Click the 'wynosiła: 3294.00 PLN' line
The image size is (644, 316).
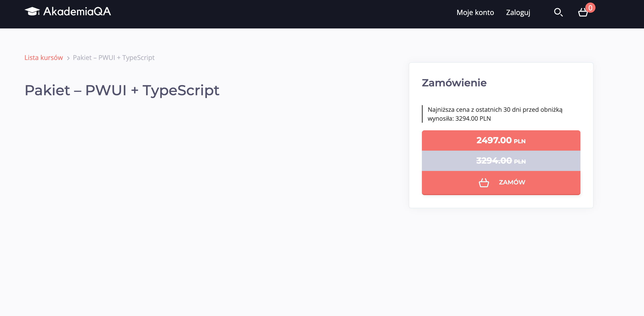(x=459, y=119)
